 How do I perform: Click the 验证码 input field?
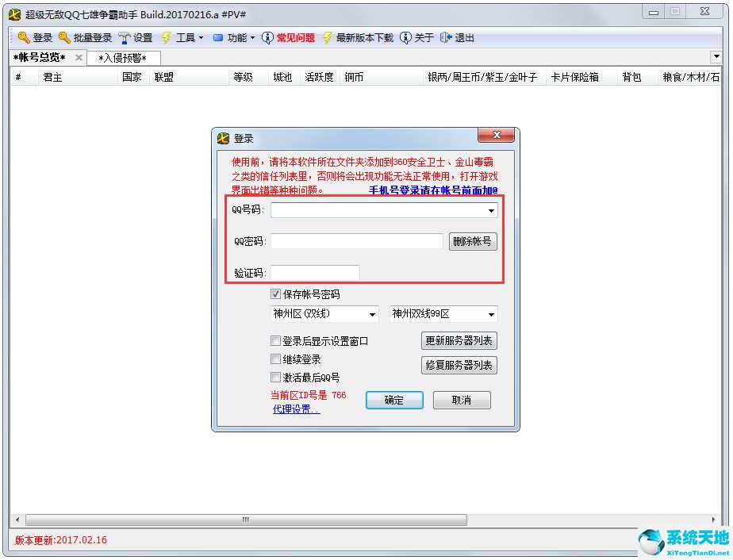[315, 273]
